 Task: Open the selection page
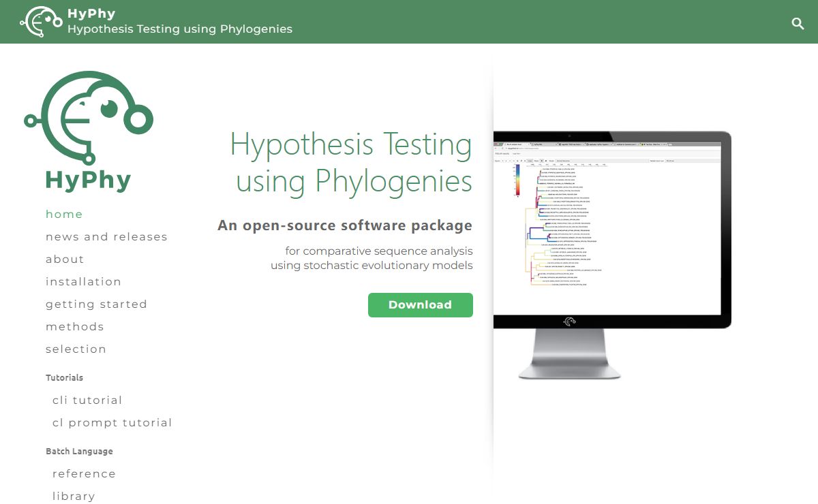[76, 349]
